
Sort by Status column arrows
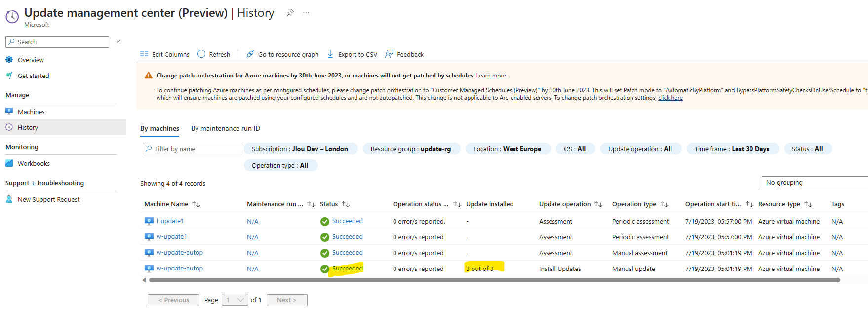346,204
